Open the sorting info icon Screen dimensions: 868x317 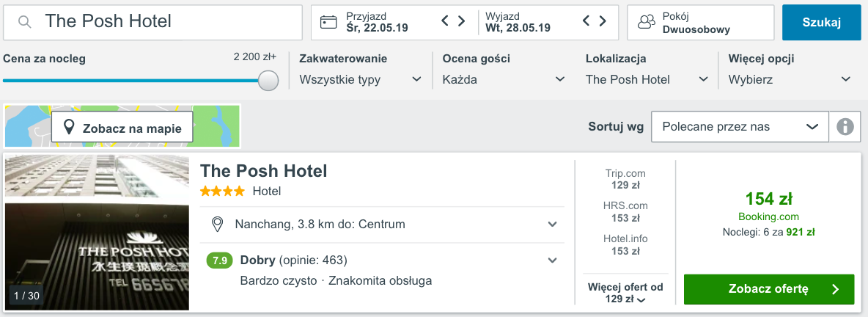click(845, 127)
